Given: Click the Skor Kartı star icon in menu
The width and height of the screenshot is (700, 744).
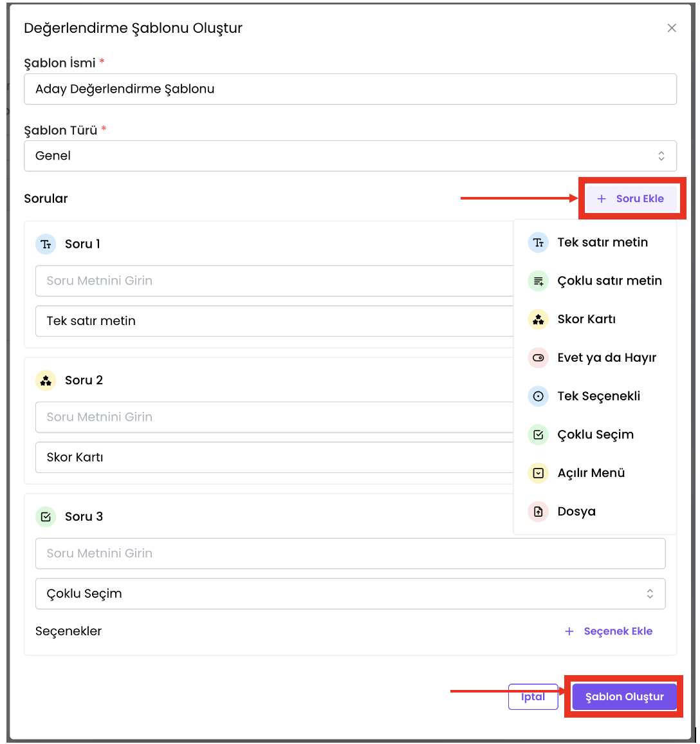Looking at the screenshot, I should pyautogui.click(x=538, y=319).
